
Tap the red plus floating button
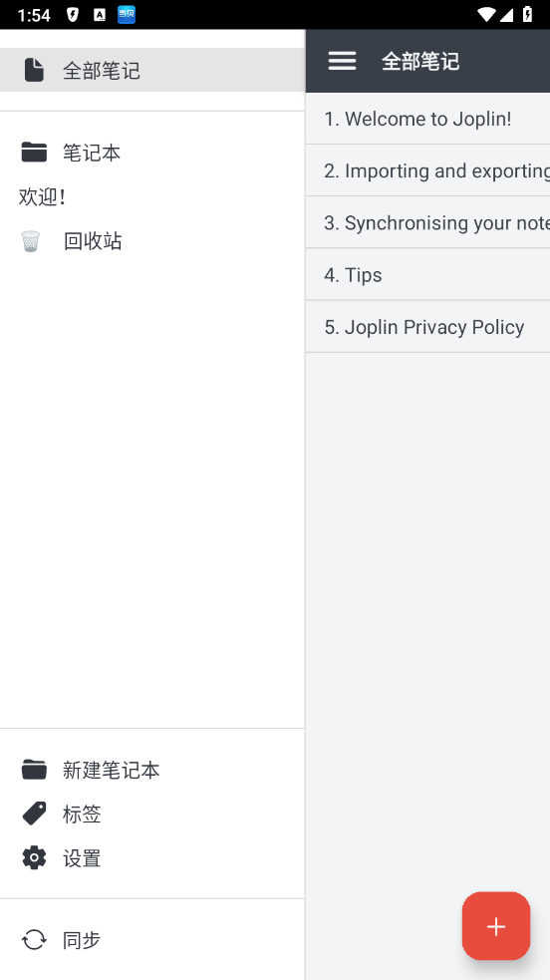click(496, 926)
